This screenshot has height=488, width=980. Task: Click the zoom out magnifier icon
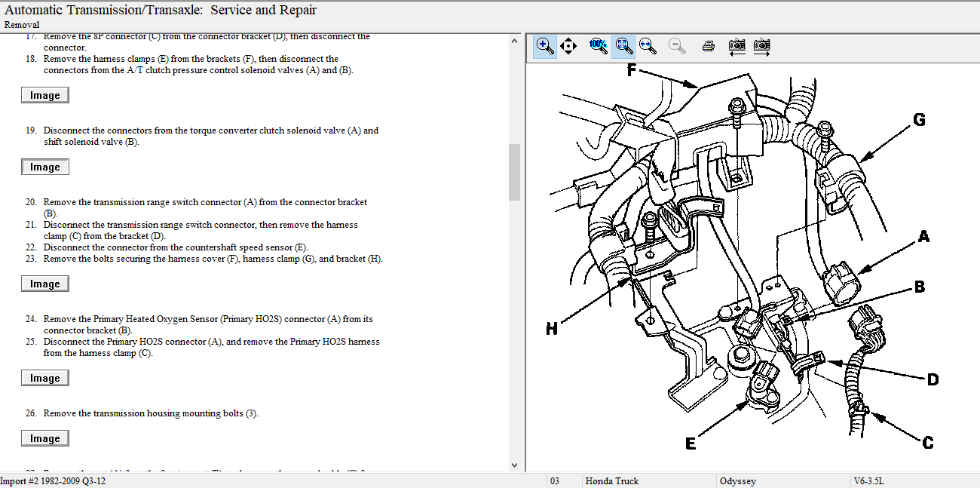click(x=677, y=46)
